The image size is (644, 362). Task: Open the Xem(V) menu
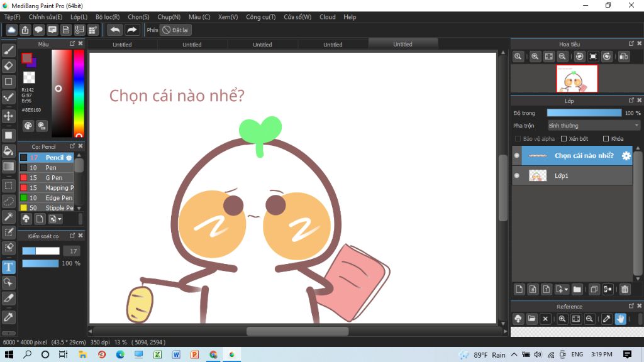(228, 17)
